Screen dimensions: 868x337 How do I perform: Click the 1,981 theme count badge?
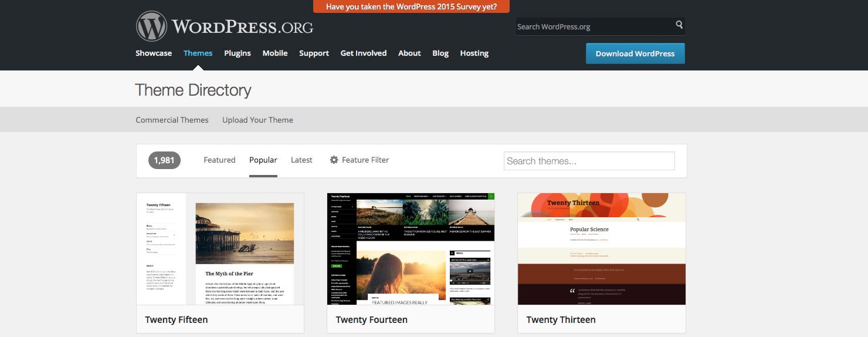point(164,160)
